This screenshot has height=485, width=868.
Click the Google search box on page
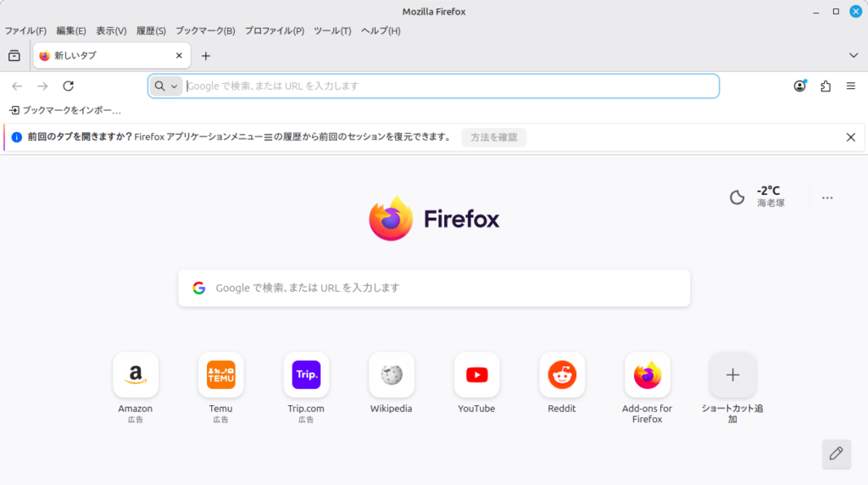434,287
